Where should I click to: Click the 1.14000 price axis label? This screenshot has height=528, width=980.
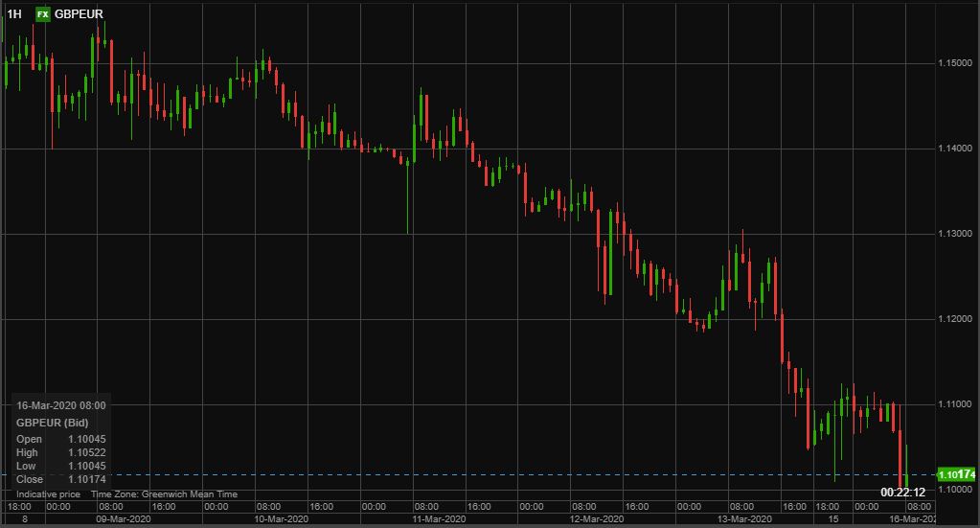tap(955, 149)
